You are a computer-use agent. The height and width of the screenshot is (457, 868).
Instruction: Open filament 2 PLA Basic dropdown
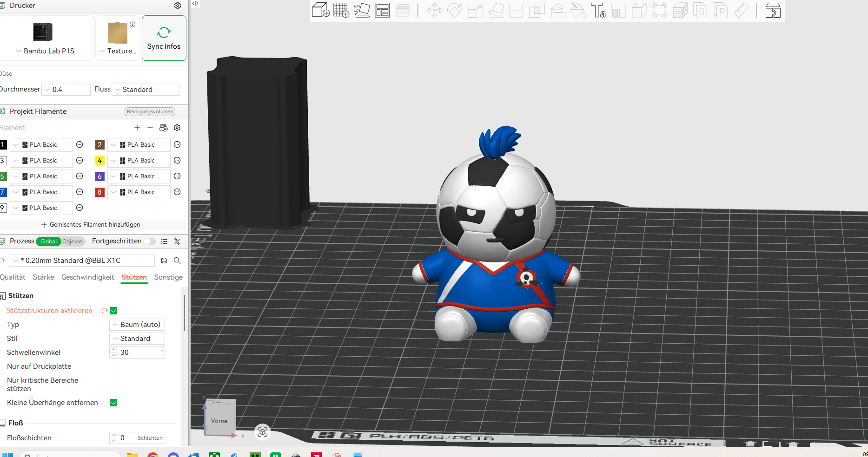point(139,145)
